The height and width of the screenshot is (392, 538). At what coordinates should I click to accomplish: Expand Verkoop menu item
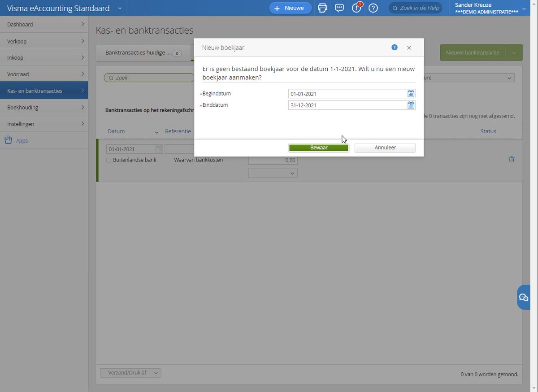(x=44, y=41)
